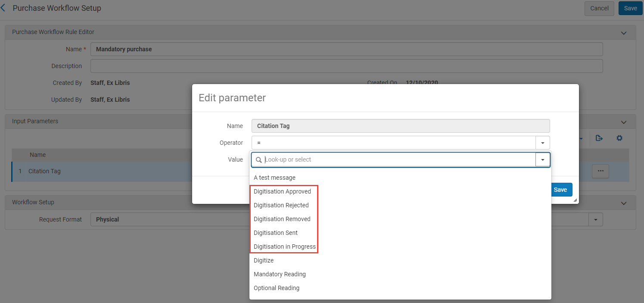Choose 'Mandatory Reading' option
Image resolution: width=644 pixels, height=303 pixels.
[x=280, y=274]
